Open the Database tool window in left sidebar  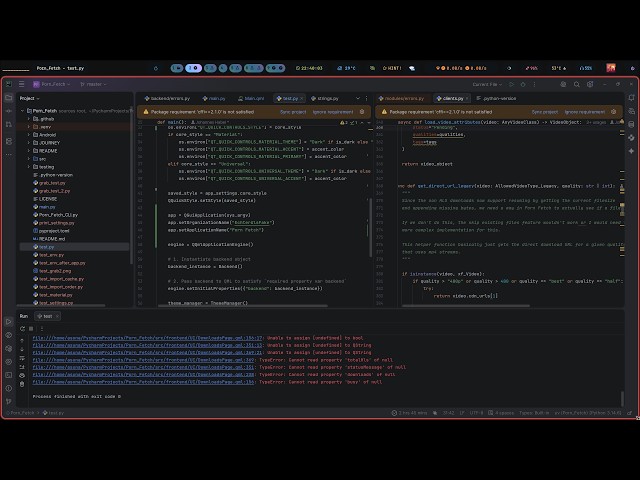pos(9,141)
